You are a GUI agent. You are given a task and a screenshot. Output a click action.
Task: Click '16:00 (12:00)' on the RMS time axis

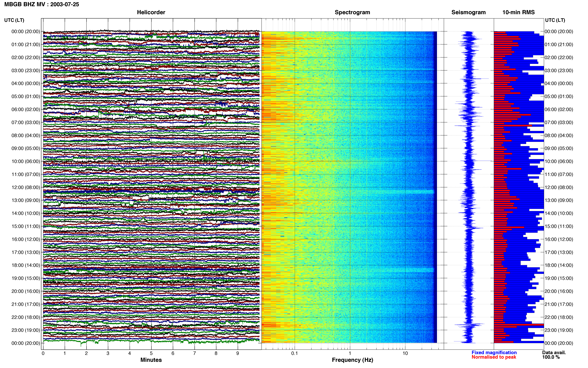click(559, 239)
